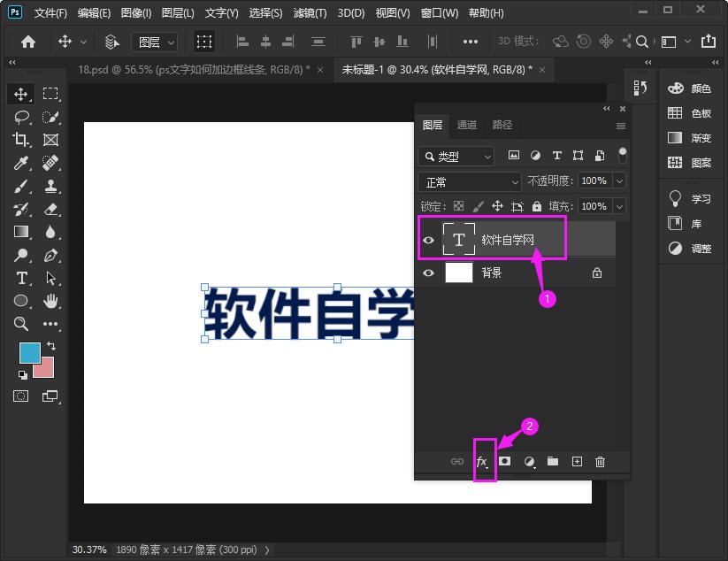Delete layer with trash icon

coord(600,462)
